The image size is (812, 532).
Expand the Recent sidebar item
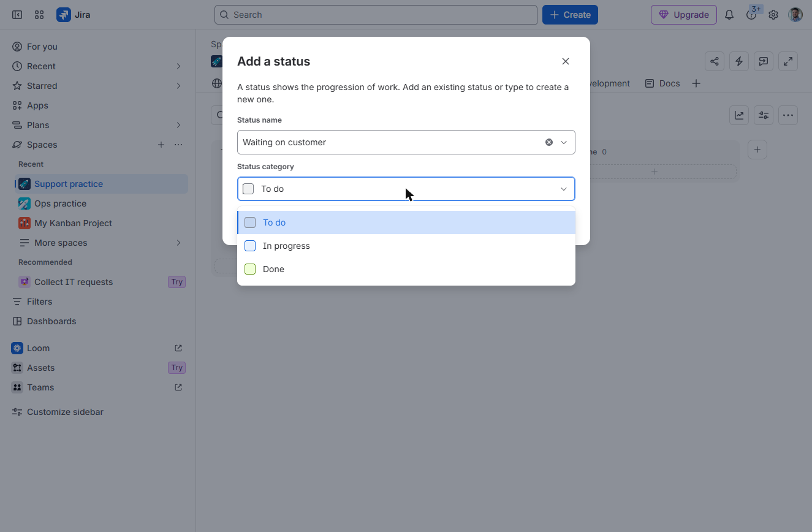tap(179, 66)
